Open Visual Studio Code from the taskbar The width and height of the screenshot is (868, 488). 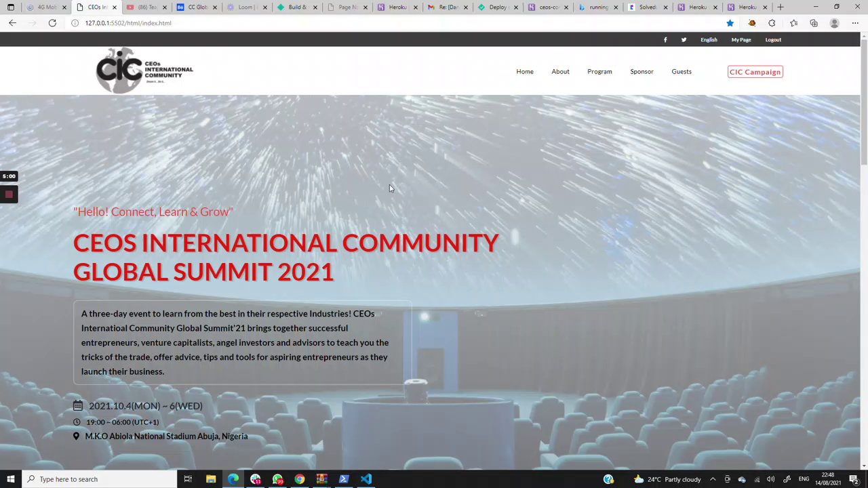[x=366, y=479]
